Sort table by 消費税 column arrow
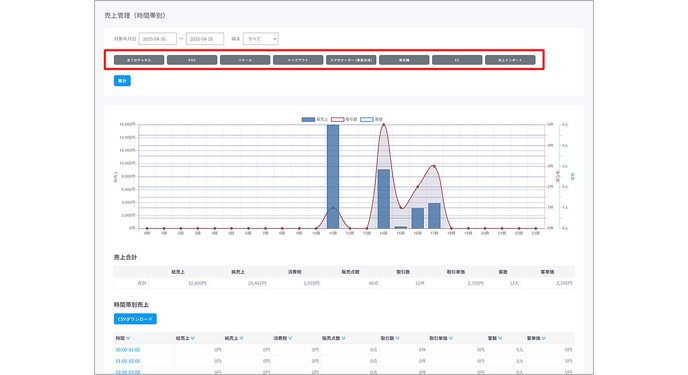The image size is (688, 375). 290,339
